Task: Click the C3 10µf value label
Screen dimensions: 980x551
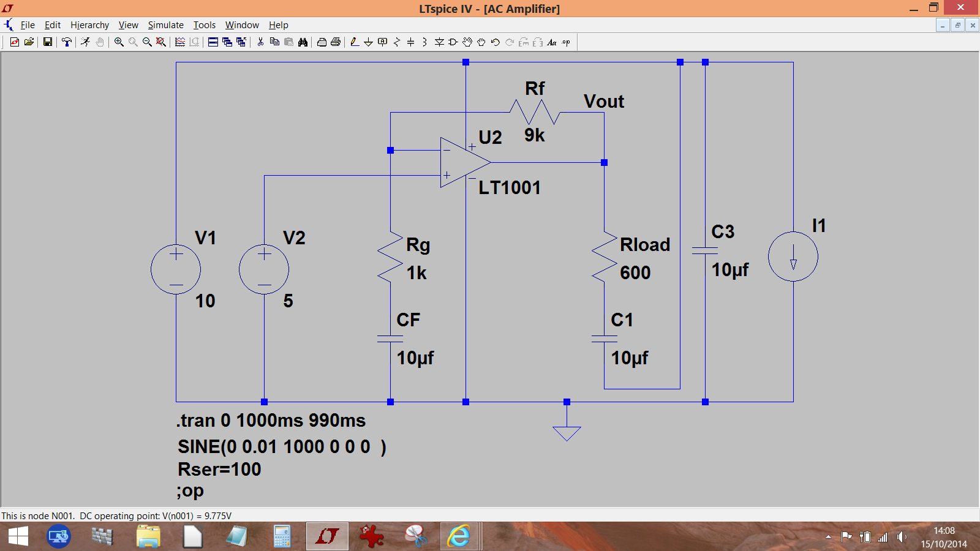Action: click(x=730, y=270)
